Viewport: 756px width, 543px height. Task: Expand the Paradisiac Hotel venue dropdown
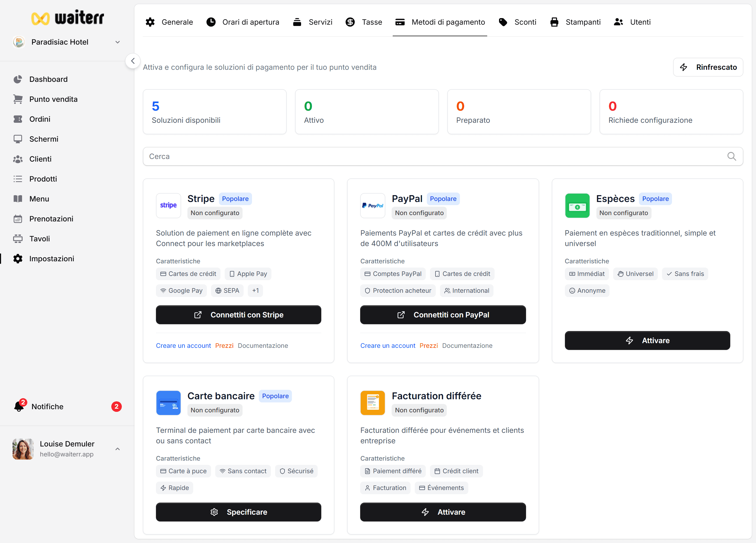117,42
